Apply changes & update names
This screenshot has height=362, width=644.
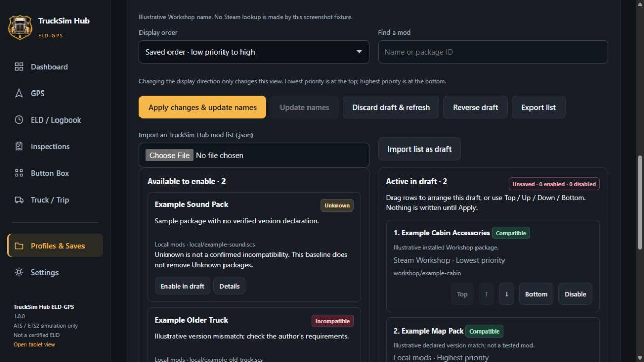pos(203,107)
